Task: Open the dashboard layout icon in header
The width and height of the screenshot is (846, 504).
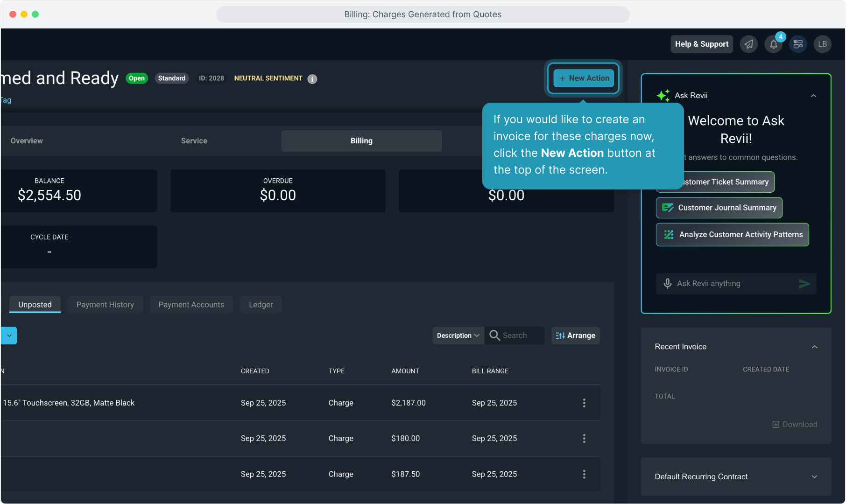Action: click(x=798, y=44)
